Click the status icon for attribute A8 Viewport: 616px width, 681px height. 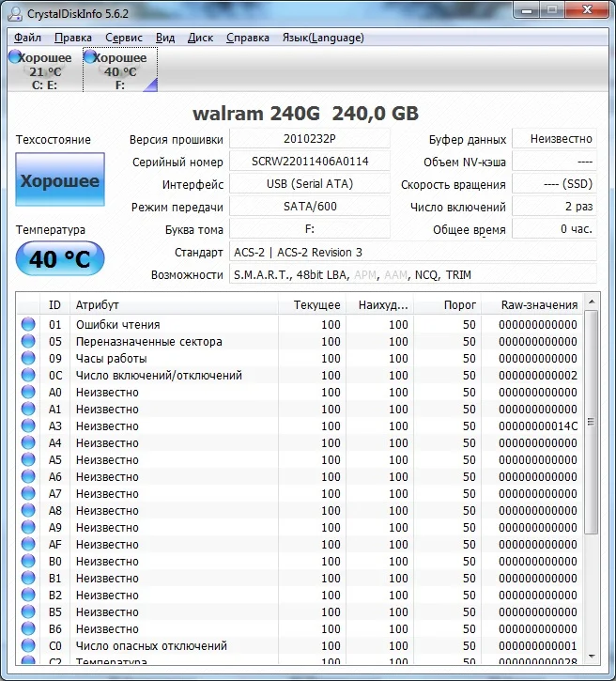(28, 510)
